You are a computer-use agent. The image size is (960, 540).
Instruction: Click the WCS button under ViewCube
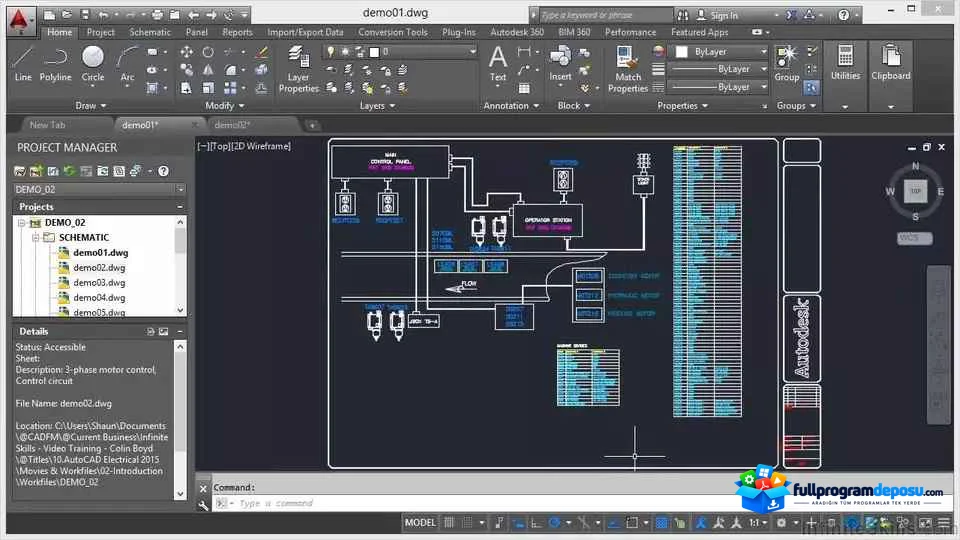click(915, 238)
